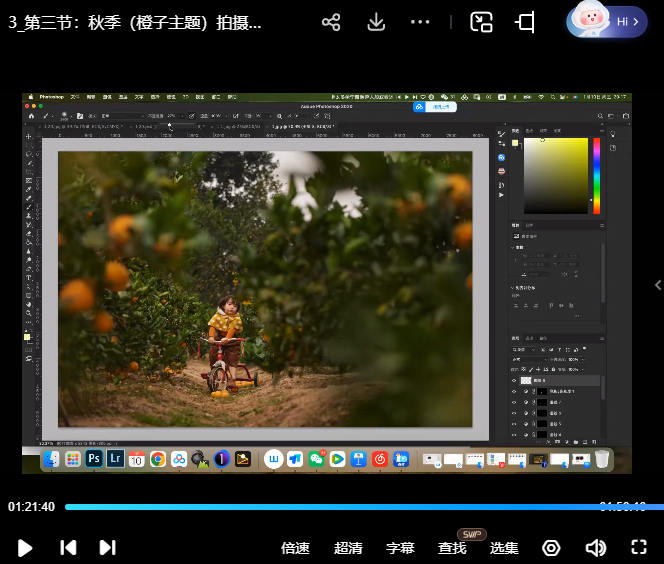This screenshot has height=564, width=664.
Task: Expand the side panel with the left chevron
Action: point(657,284)
